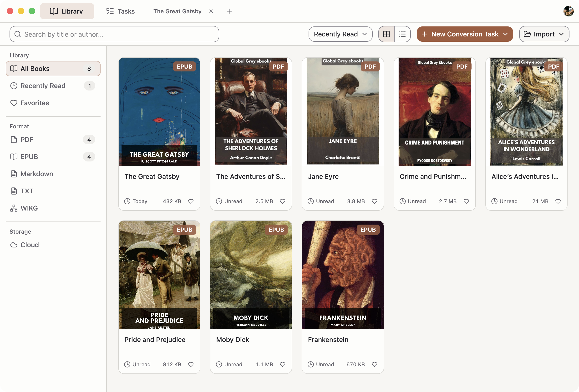Switch to grid view
The height and width of the screenshot is (392, 579).
(386, 34)
